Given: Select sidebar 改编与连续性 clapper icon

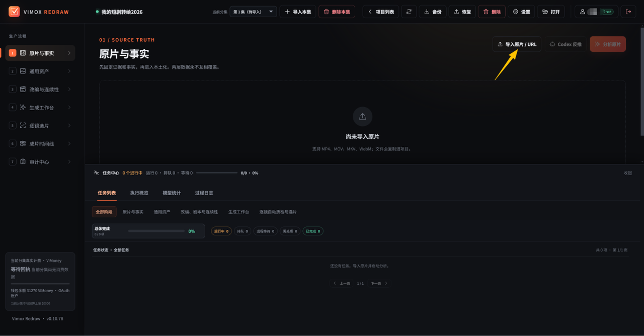Looking at the screenshot, I should tap(23, 89).
